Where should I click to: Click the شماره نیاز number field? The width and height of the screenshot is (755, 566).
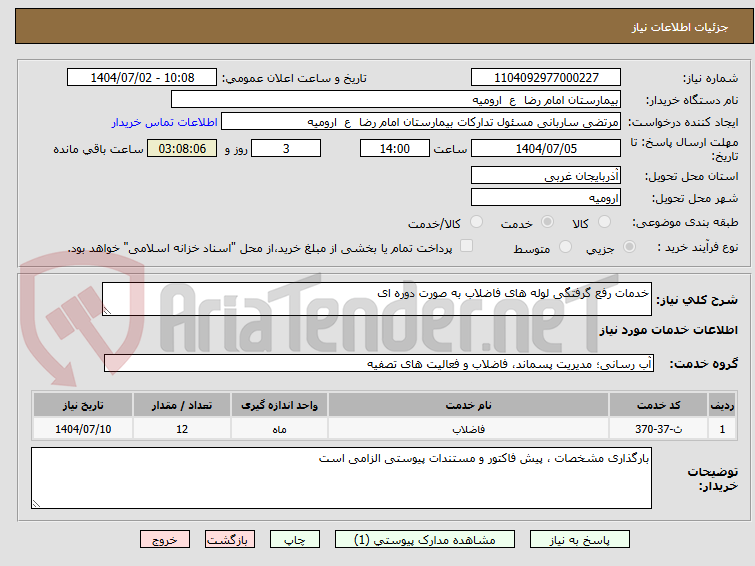click(x=546, y=78)
